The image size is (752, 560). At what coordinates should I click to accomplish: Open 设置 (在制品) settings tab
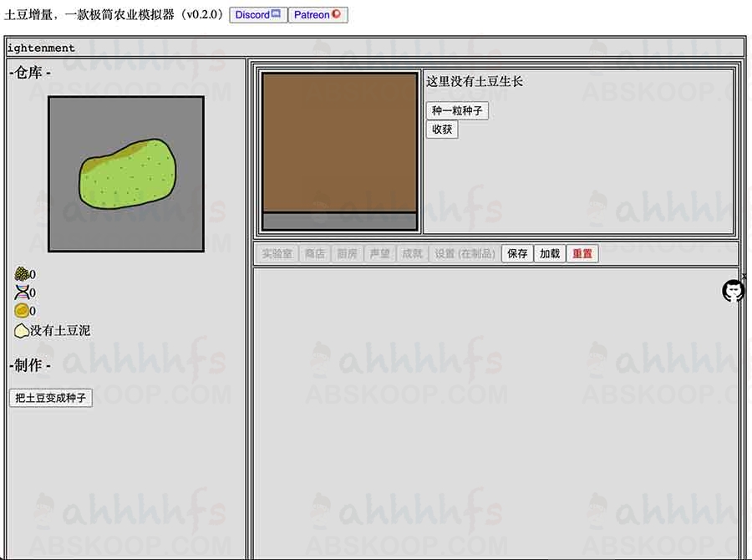465,253
